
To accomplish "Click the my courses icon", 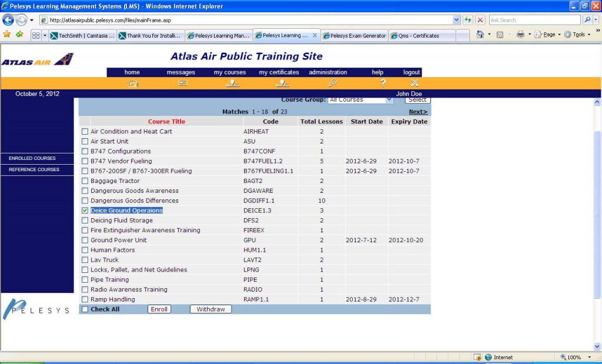I will [232, 83].
